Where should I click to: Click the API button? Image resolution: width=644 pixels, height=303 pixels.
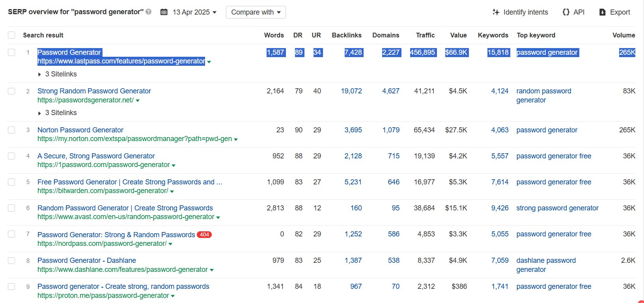573,12
